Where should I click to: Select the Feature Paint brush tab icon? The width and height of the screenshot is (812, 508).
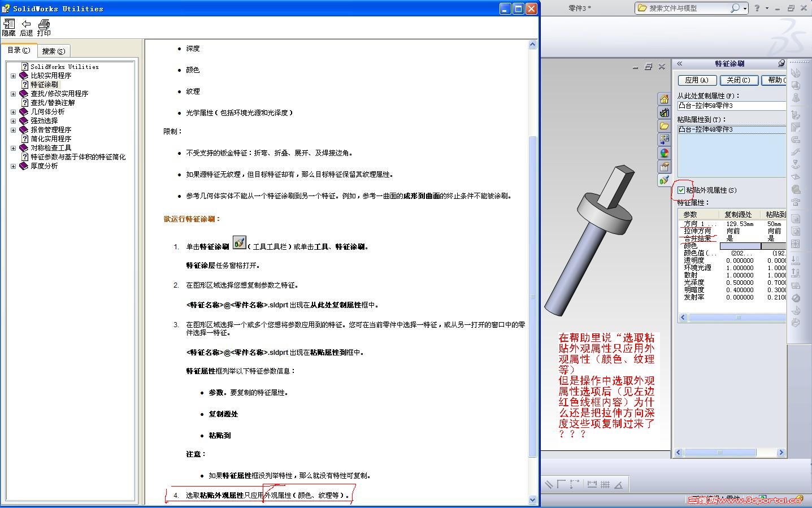tap(665, 180)
